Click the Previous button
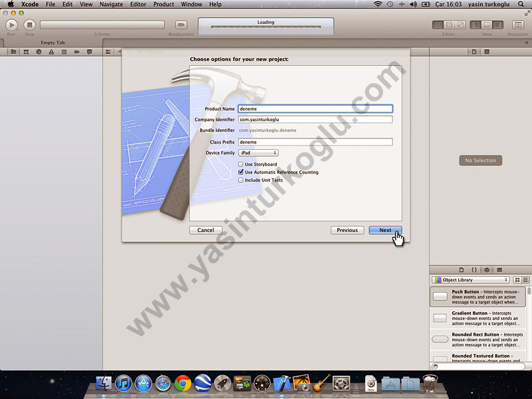The image size is (532, 399). (347, 230)
